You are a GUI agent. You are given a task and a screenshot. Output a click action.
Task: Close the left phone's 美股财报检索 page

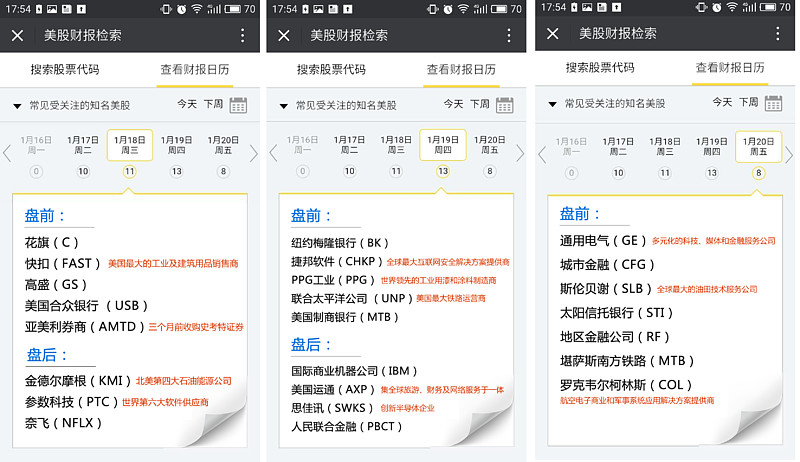click(17, 35)
